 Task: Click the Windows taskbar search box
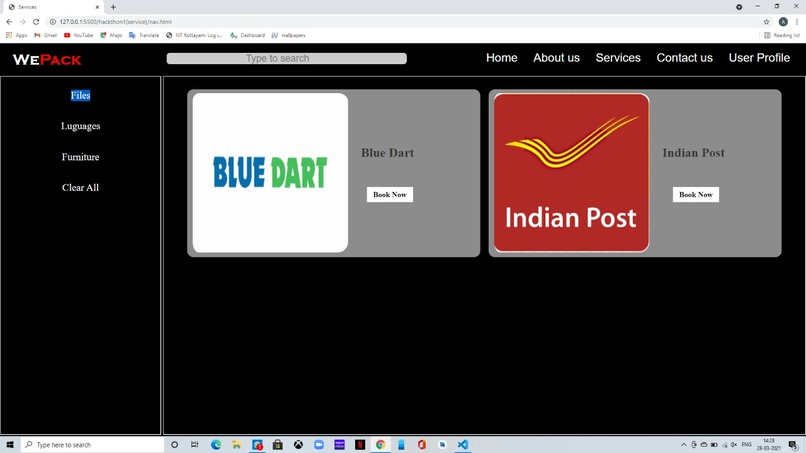[93, 444]
